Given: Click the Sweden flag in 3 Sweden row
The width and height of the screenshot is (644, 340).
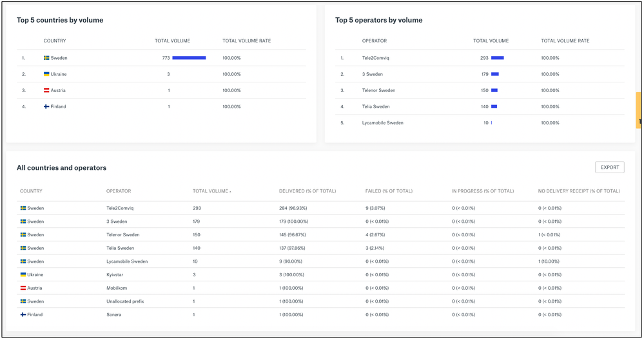Looking at the screenshot, I should (x=23, y=222).
